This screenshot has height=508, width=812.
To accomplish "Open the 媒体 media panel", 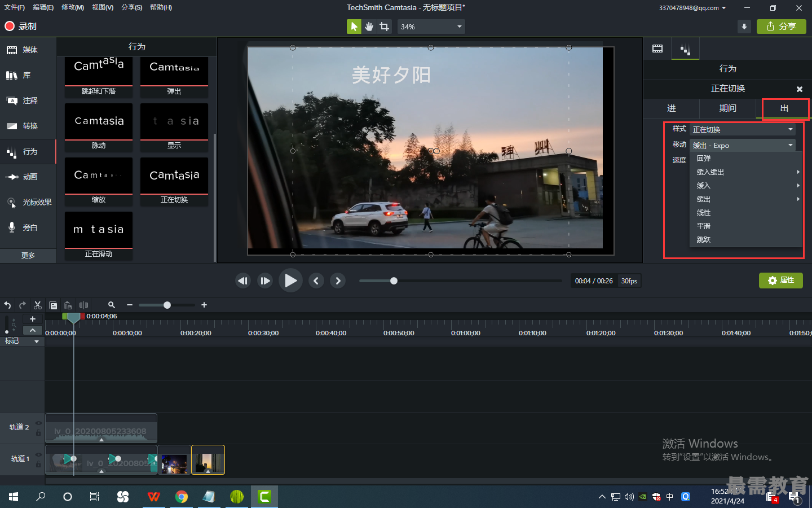I will [x=28, y=50].
